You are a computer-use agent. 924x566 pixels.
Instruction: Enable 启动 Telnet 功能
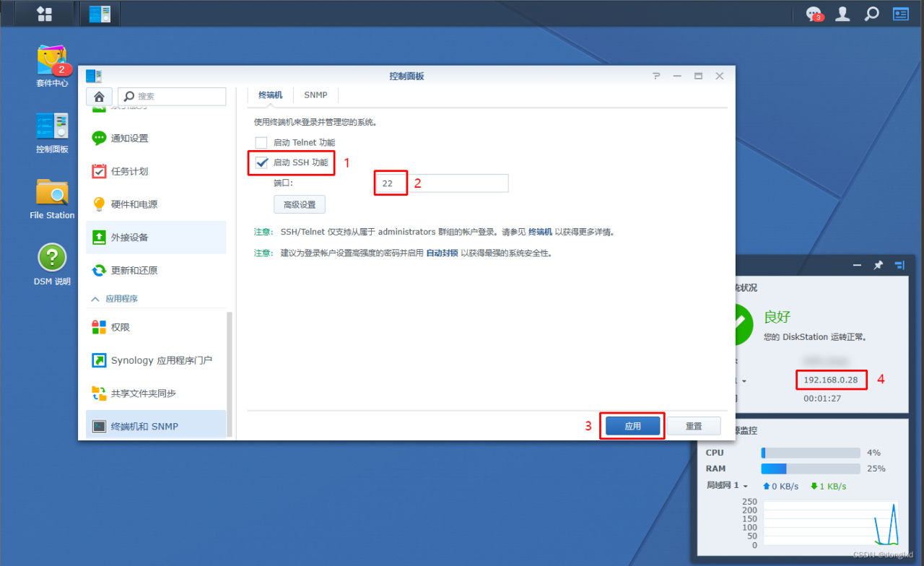261,142
